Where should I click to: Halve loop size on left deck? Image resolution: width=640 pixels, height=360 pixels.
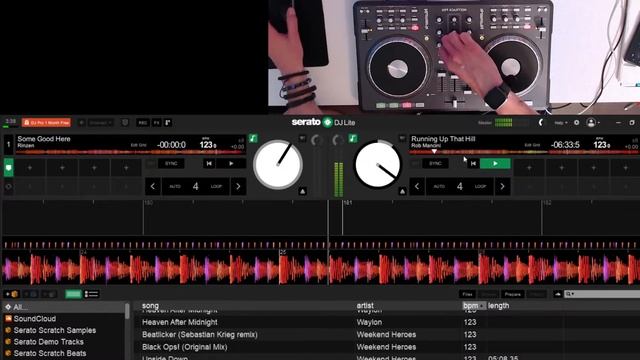coord(153,187)
